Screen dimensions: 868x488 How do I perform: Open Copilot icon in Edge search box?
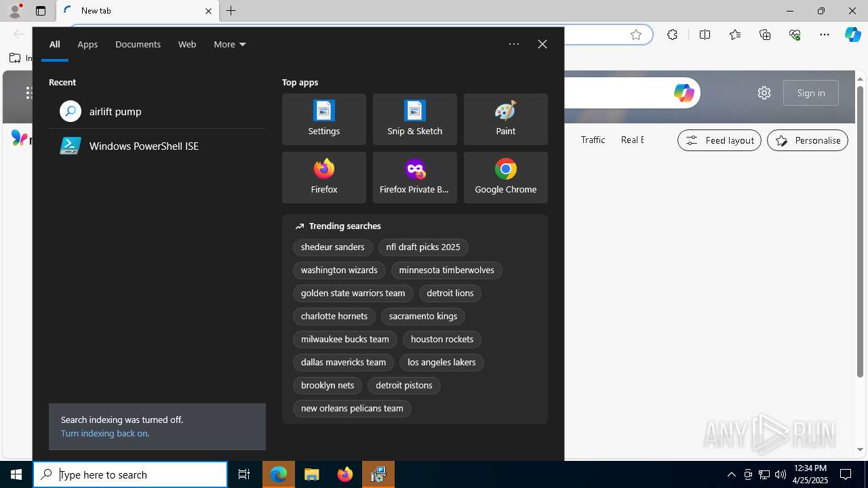[x=684, y=93]
